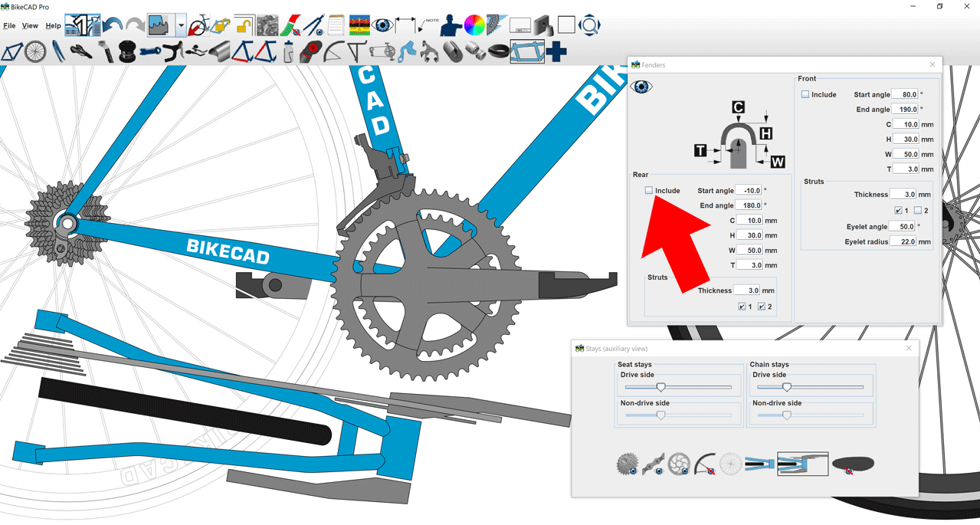
Task: Open the color wheel paint tool
Action: [474, 25]
